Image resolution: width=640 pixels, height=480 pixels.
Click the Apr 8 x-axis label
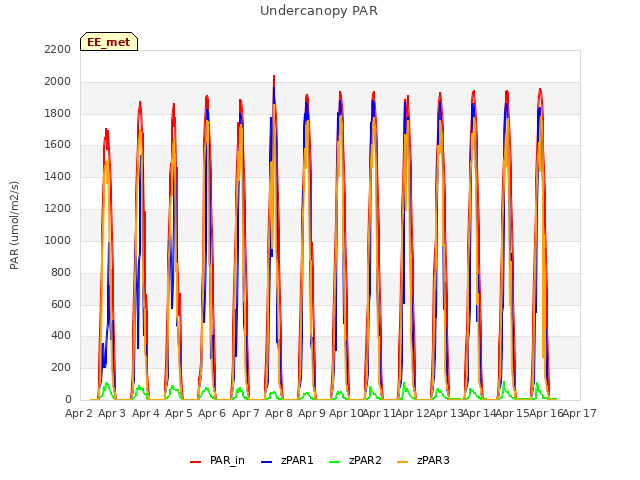[279, 413]
